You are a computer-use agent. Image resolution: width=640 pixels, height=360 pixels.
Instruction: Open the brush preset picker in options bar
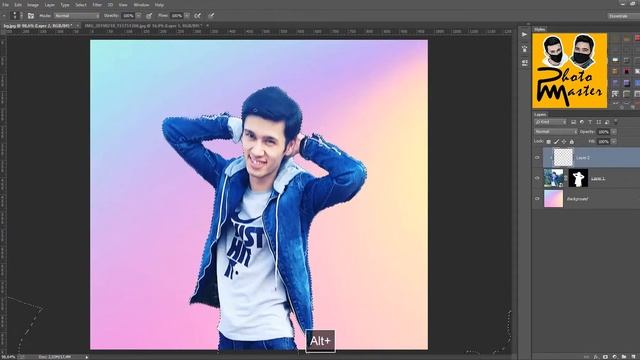pyautogui.click(x=15, y=16)
